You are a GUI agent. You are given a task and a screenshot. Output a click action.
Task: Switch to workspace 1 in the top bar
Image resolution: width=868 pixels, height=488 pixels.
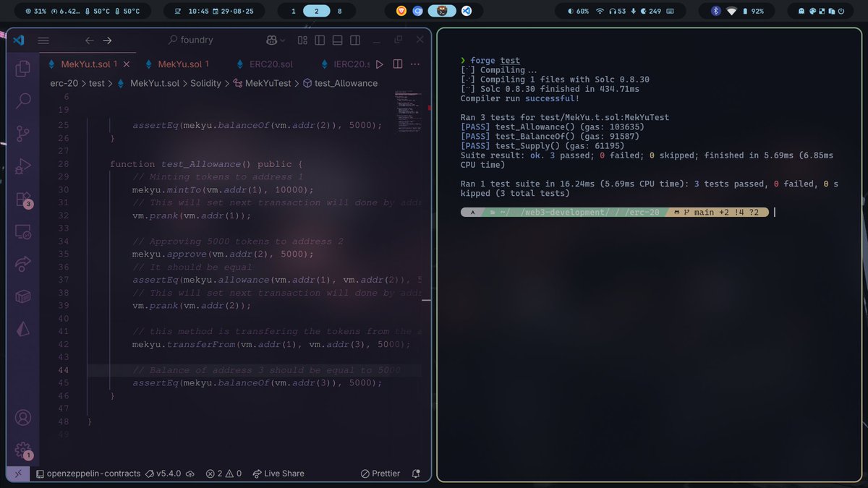(293, 12)
